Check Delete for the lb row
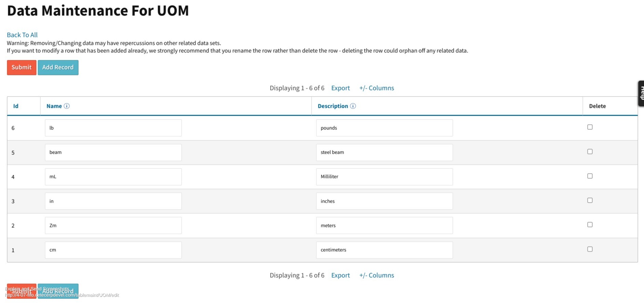Image resolution: width=644 pixels, height=303 pixels. pos(590,127)
